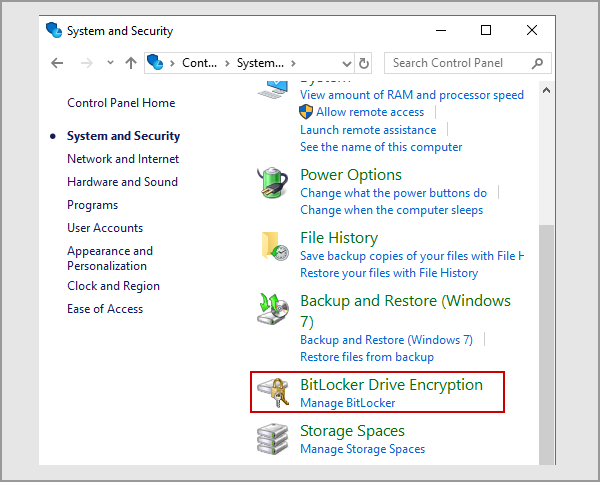The image size is (600, 482).
Task: Expand chevron between Cont... and System...
Action: click(227, 63)
